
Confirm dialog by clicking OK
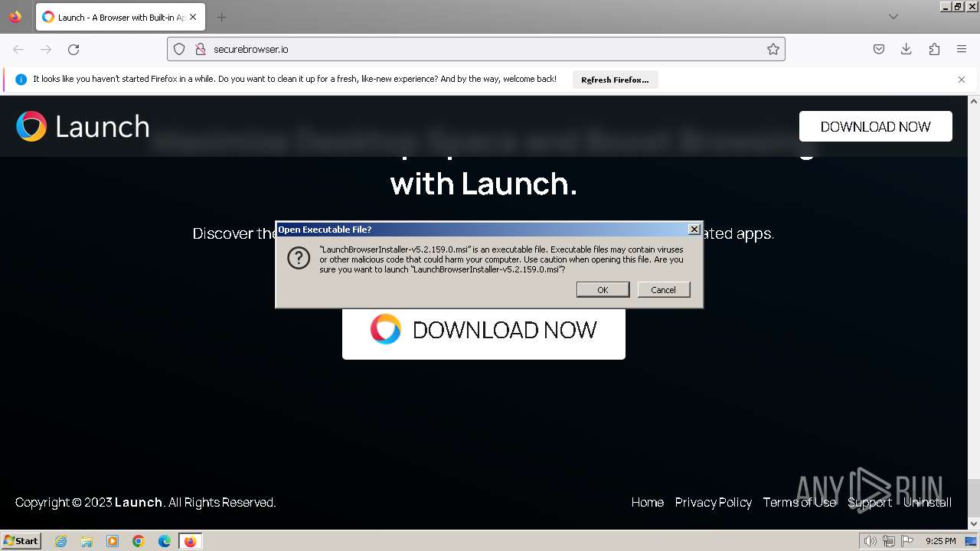coord(603,289)
